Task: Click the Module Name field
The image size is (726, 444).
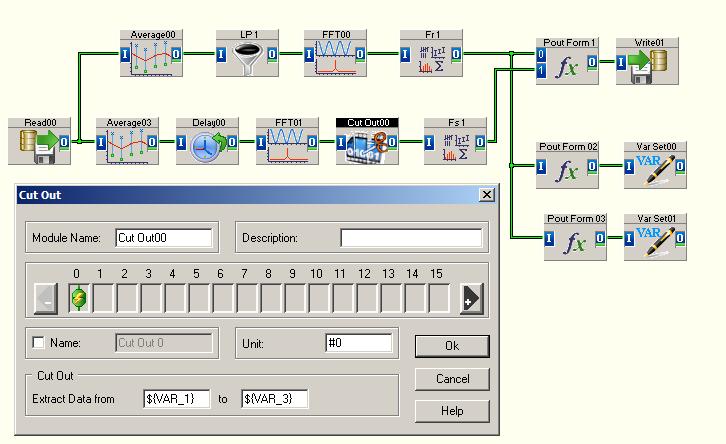Action: click(x=164, y=238)
